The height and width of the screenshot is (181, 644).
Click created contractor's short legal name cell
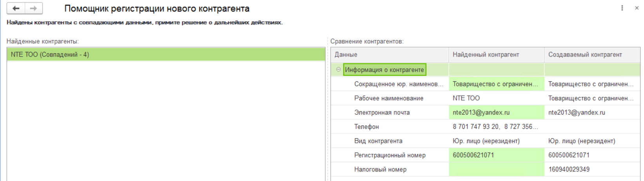pyautogui.click(x=592, y=84)
